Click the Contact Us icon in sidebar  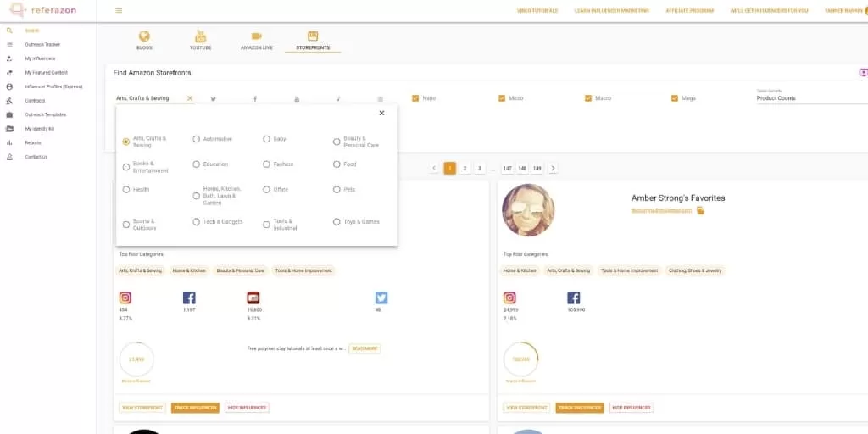pyautogui.click(x=9, y=157)
